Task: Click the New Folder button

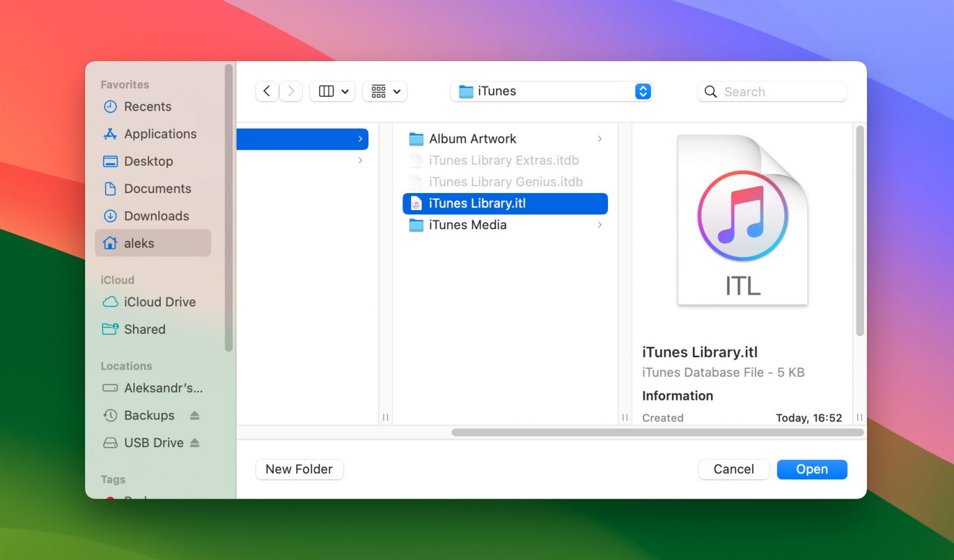Action: click(x=299, y=469)
